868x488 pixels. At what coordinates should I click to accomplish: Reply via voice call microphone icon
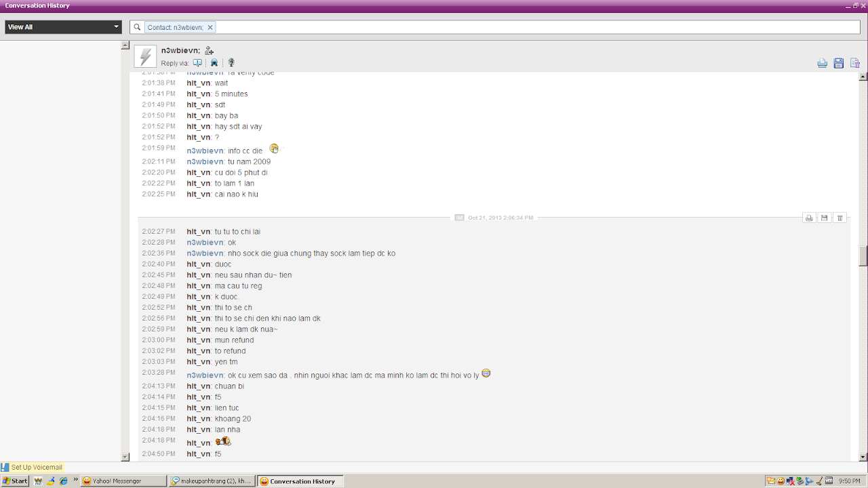tap(231, 63)
